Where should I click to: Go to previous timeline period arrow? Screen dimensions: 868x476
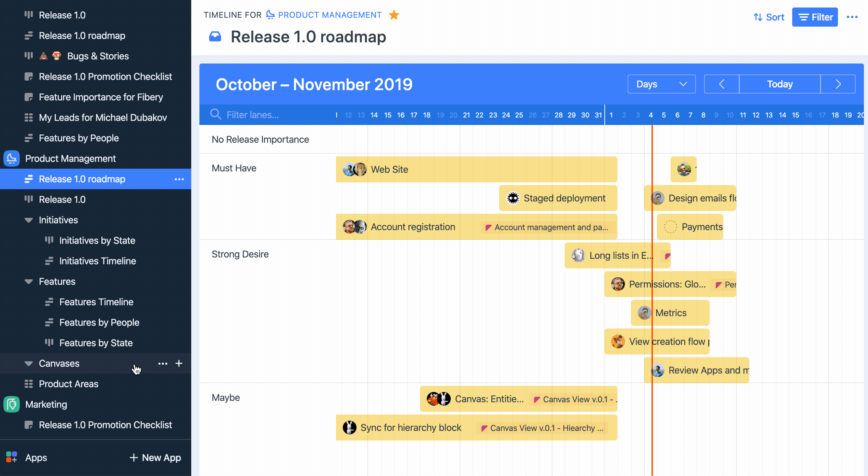tap(722, 84)
